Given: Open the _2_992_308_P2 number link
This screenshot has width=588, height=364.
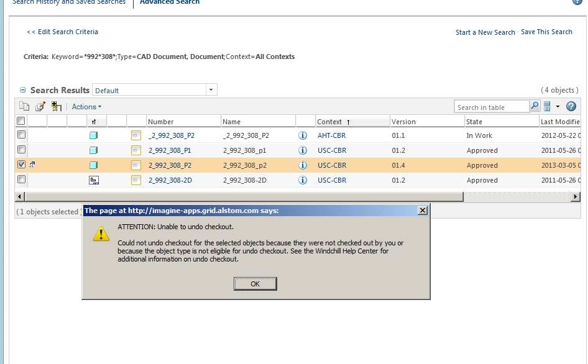Looking at the screenshot, I should [x=172, y=135].
